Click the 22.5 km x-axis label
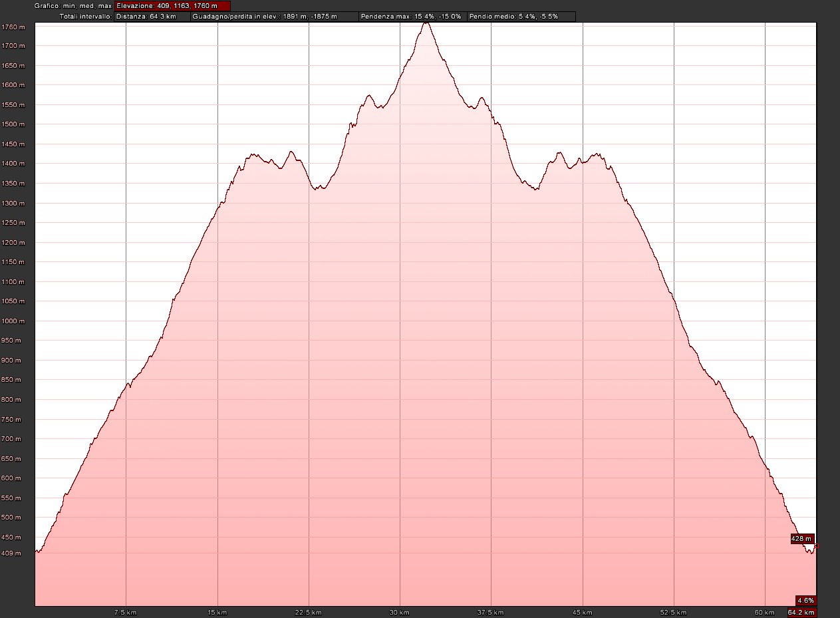The width and height of the screenshot is (840, 618). 309,612
